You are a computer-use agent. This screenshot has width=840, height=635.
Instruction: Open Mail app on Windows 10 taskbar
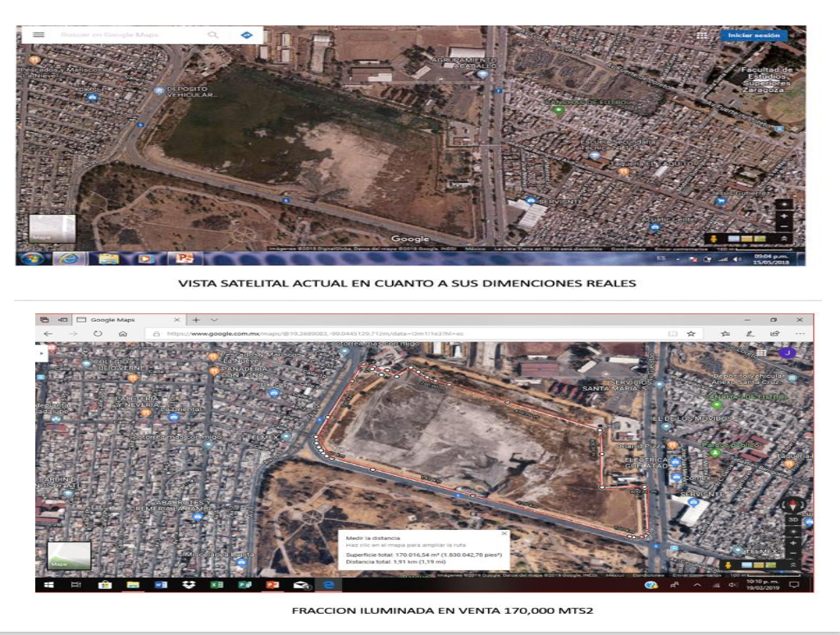pos(301,585)
